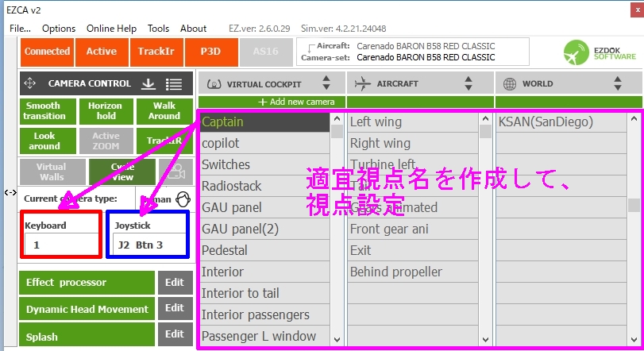
Task: Expand the Virtual Cockpit sort arrows
Action: (x=326, y=83)
